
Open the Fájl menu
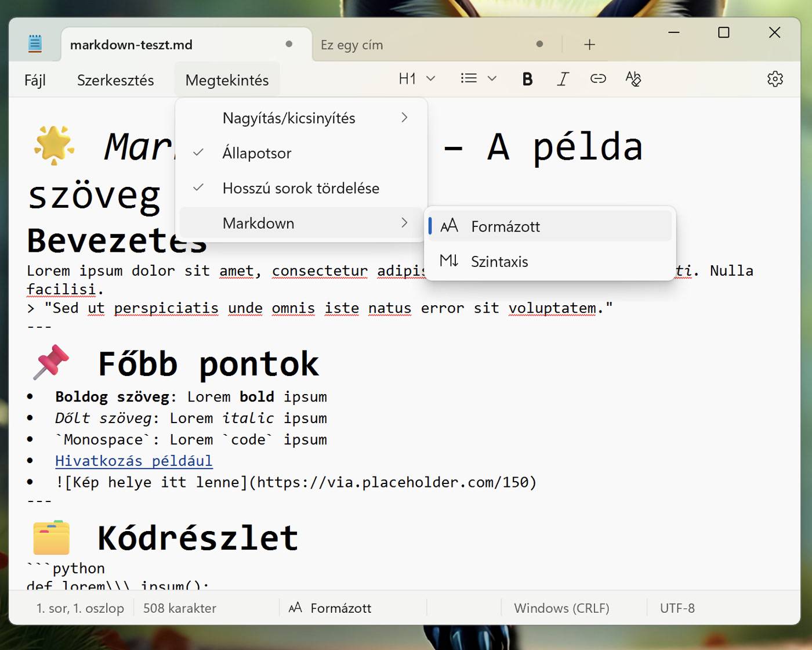tap(35, 80)
